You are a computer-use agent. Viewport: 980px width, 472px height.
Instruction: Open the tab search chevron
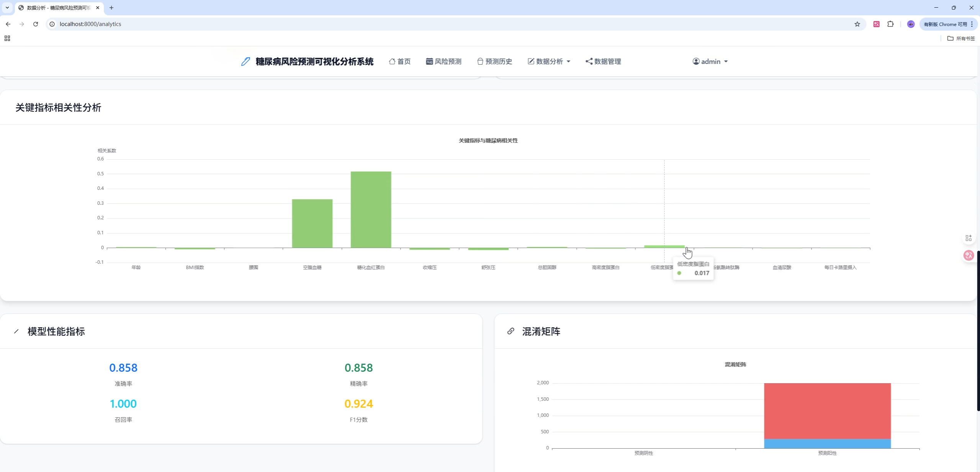pos(7,8)
